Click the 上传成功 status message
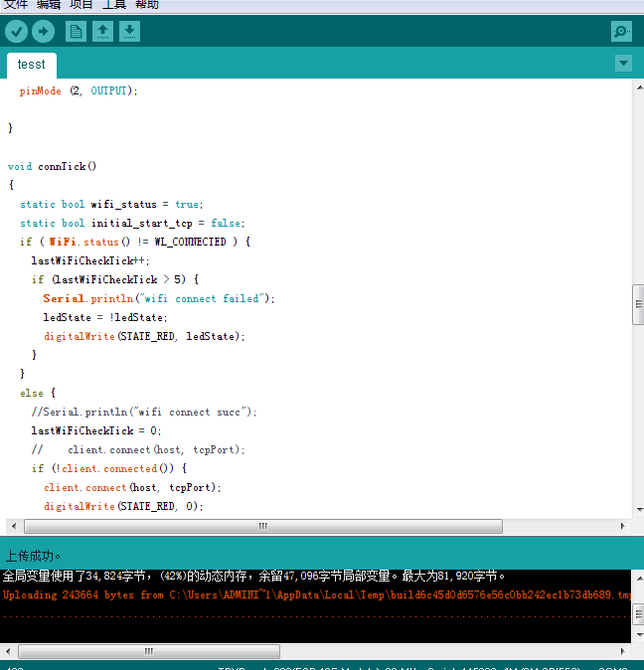 click(33, 556)
